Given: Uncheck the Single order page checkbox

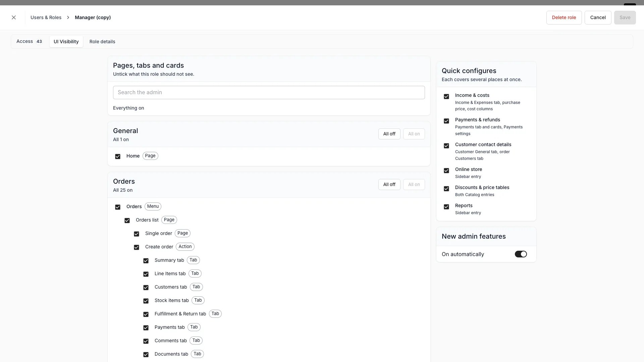Looking at the screenshot, I should pyautogui.click(x=137, y=234).
